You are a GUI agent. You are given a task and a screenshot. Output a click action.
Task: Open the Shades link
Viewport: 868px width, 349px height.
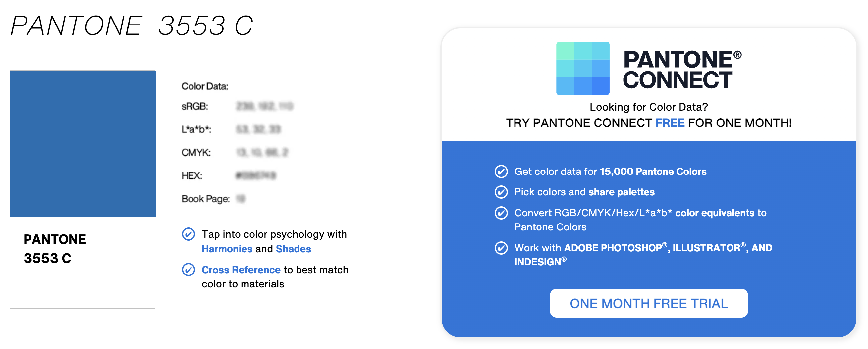(x=293, y=249)
